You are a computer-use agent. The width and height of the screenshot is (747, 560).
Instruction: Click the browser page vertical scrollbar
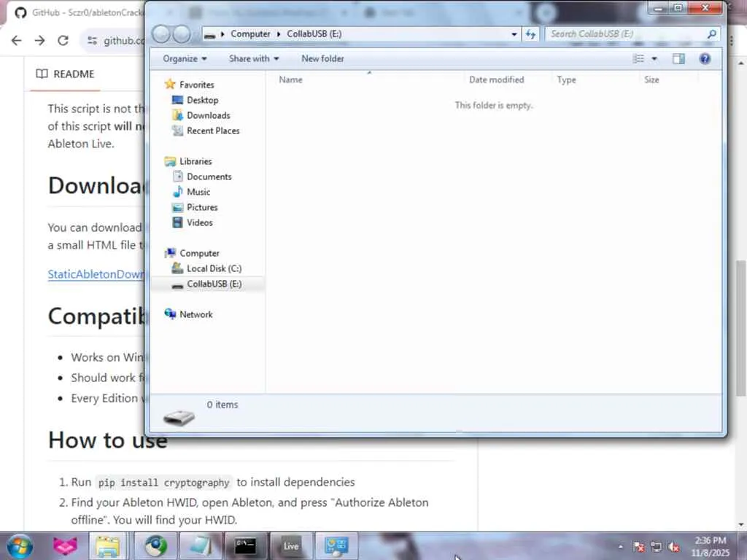pyautogui.click(x=741, y=328)
